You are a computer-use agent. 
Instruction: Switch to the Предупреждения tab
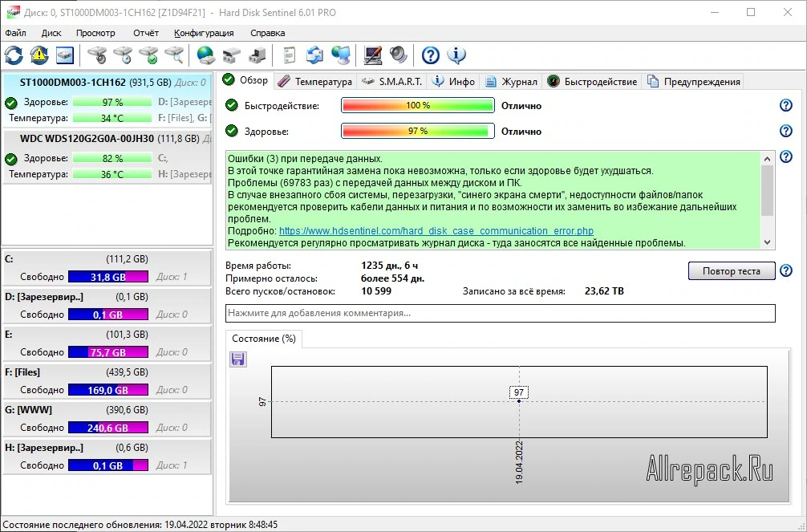pos(694,81)
